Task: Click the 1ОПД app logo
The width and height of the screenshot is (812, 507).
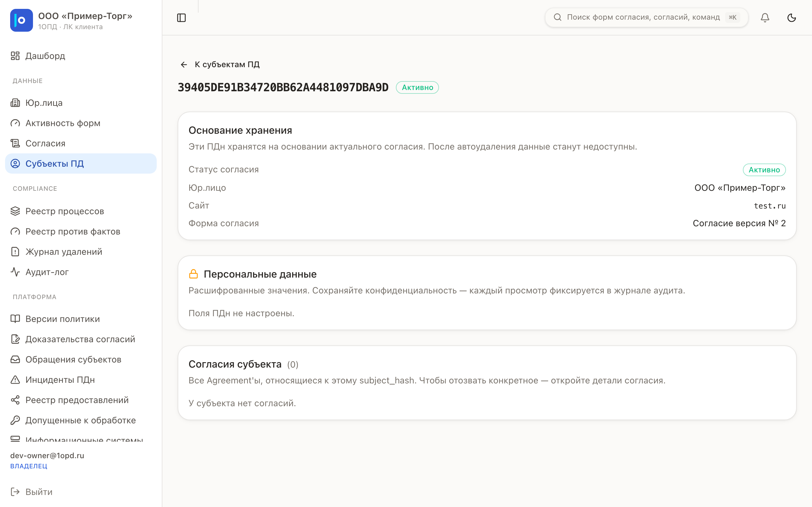Action: (22, 21)
